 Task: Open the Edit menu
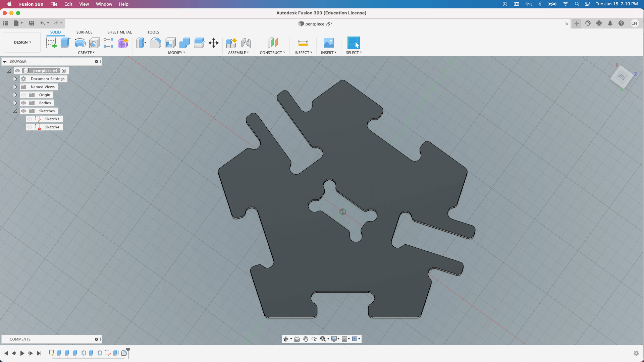(68, 4)
